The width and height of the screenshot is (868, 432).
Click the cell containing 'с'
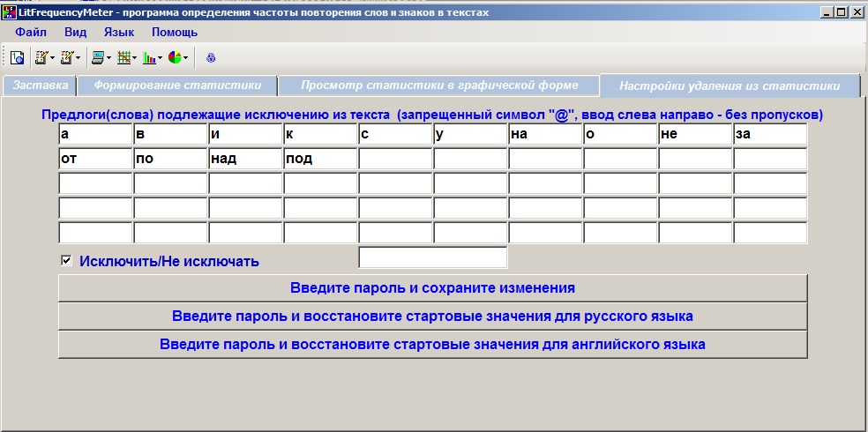coord(395,134)
